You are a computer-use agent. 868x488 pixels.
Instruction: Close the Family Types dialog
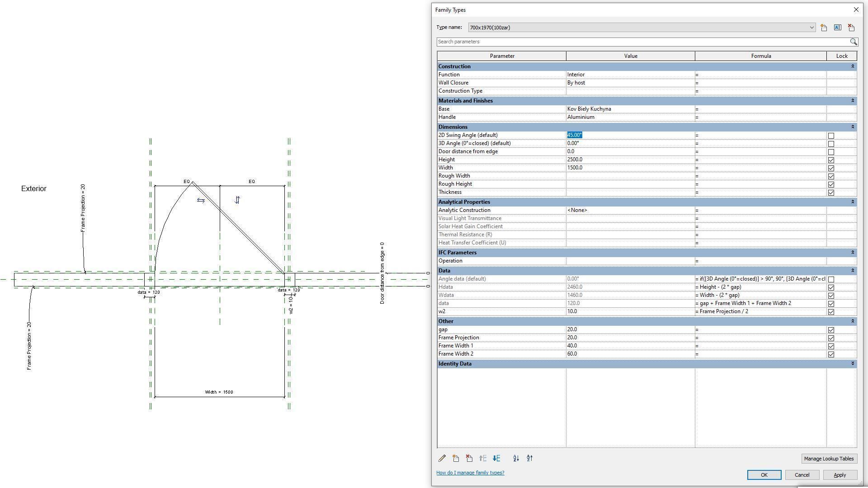point(856,9)
